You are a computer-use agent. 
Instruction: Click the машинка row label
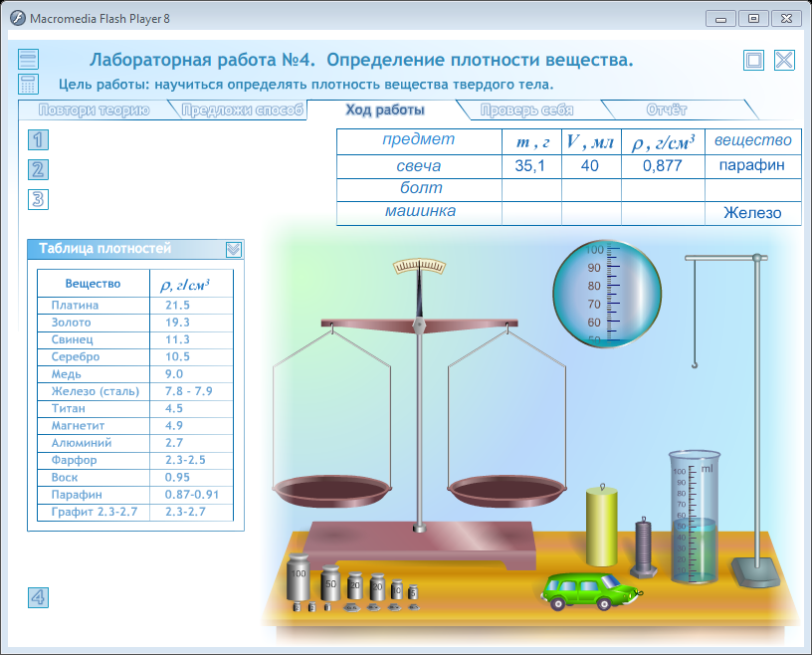pyautogui.click(x=419, y=213)
